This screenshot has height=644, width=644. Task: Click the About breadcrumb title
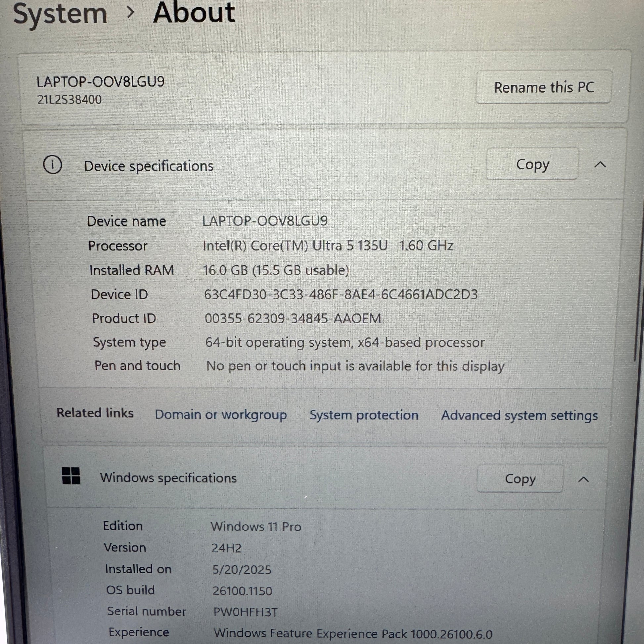(x=194, y=12)
